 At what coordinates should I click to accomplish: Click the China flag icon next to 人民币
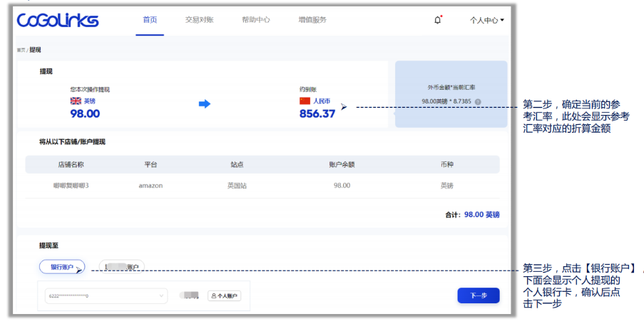coord(305,101)
